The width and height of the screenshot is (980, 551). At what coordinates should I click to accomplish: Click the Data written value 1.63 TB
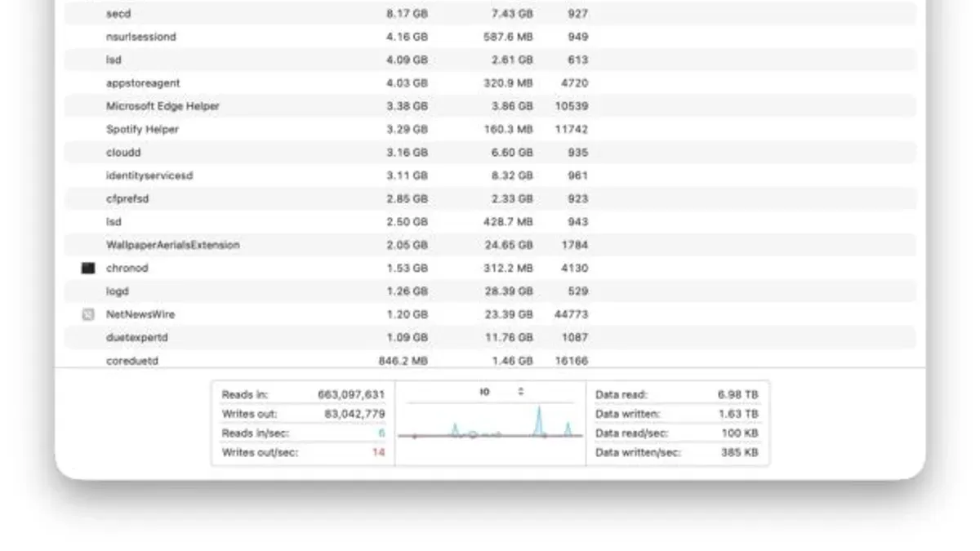(x=738, y=414)
